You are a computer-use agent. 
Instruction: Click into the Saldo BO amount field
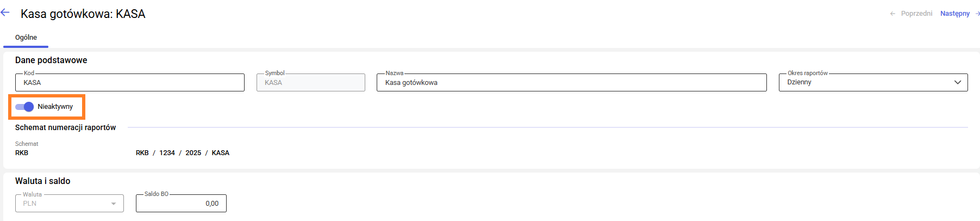point(181,204)
